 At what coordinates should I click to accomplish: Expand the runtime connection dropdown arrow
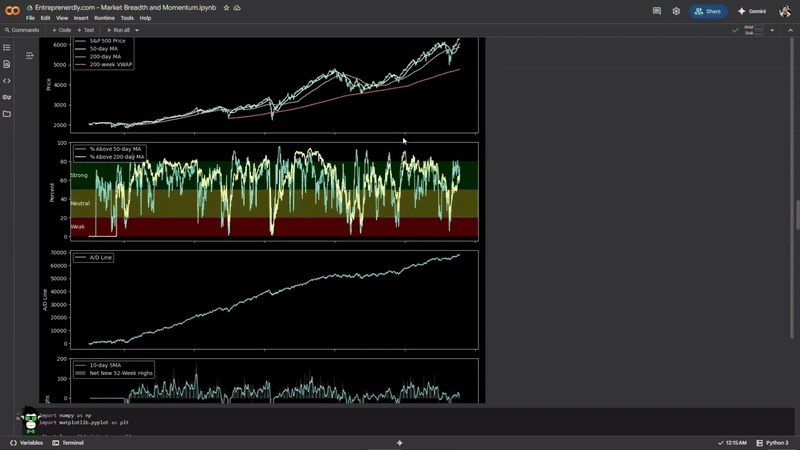pyautogui.click(x=772, y=30)
